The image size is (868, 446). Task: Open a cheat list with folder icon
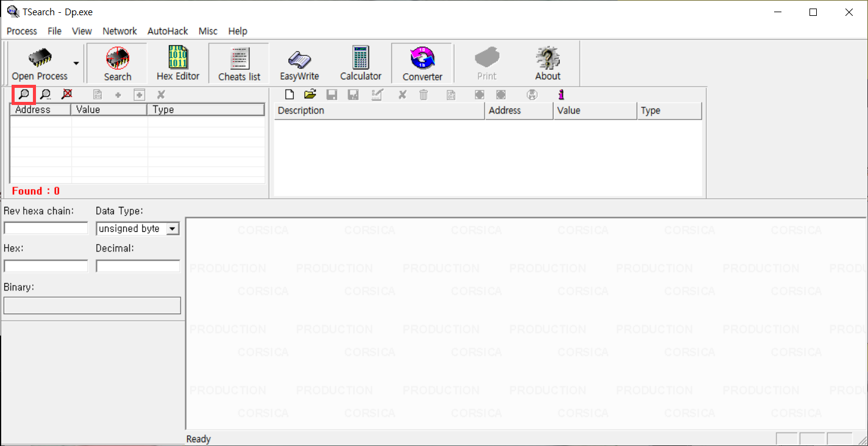310,95
